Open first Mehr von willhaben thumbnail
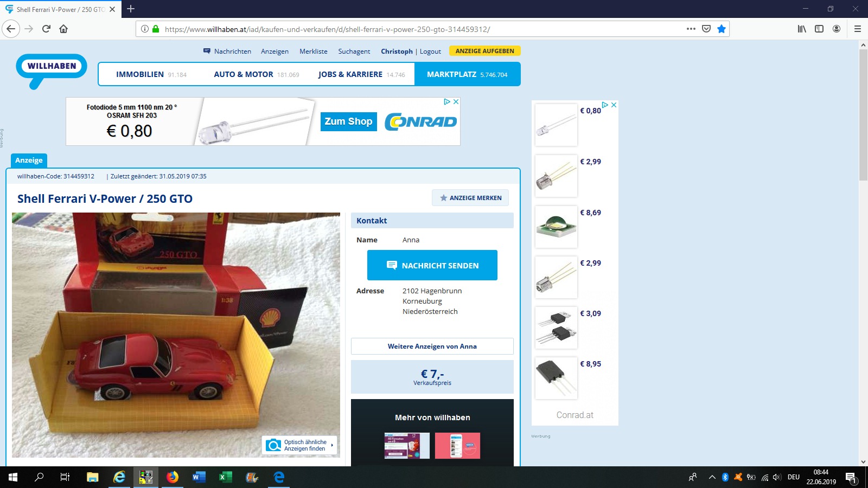 click(x=407, y=446)
